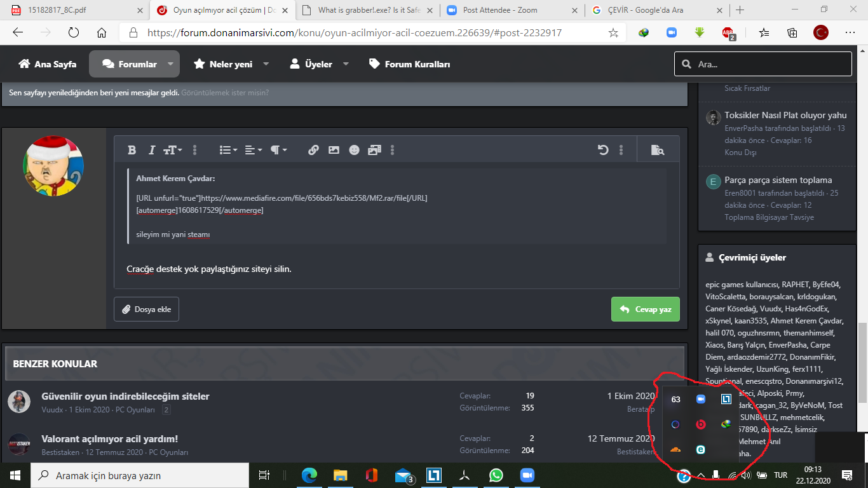This screenshot has width=868, height=488.
Task: Expand the Forumlar dropdown arrow
Action: [x=170, y=64]
